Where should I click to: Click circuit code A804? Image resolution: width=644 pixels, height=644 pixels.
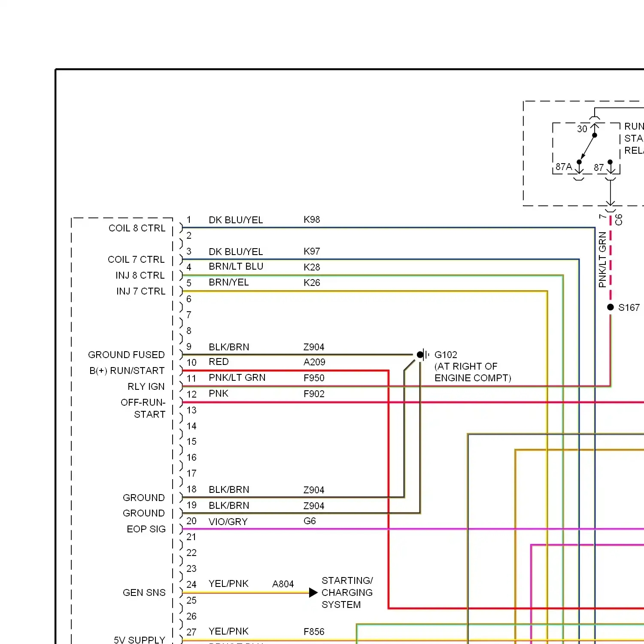[283, 584]
